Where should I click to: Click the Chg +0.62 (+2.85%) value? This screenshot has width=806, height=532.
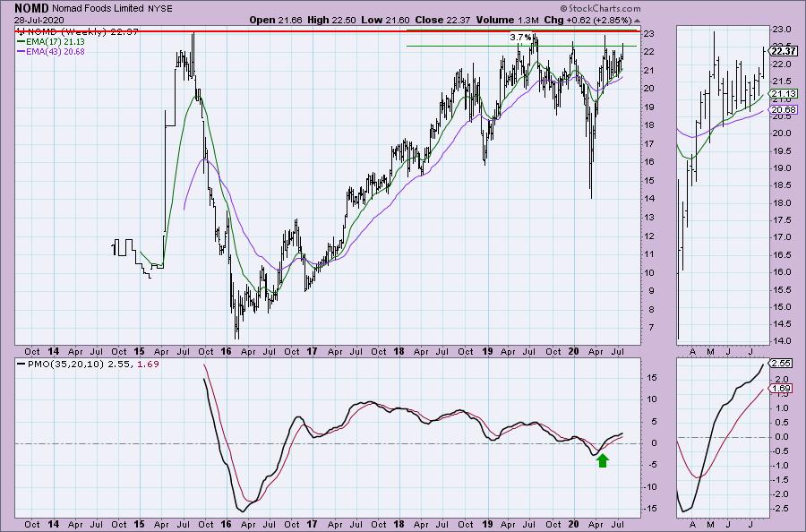click(x=587, y=20)
